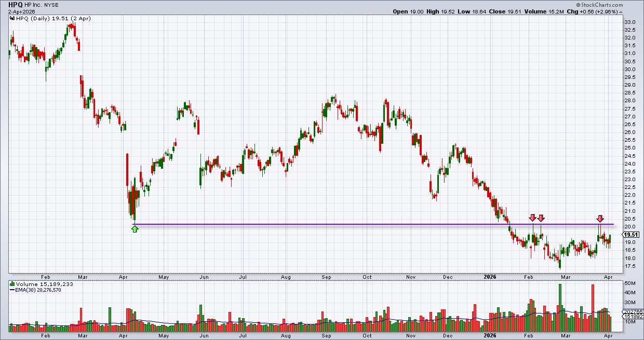Click the 'High 19.52' value
Image resolution: width=644 pixels, height=340 pixels.
coord(441,11)
